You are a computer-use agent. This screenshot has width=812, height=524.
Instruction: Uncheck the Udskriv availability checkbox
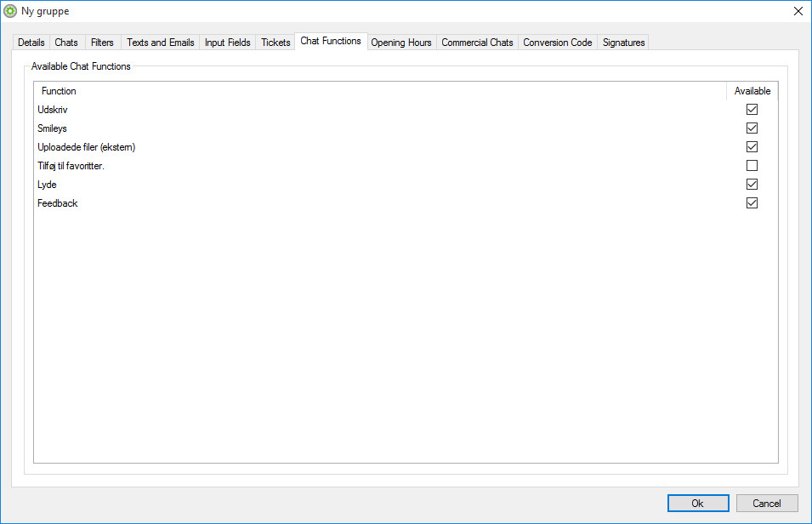tap(752, 110)
